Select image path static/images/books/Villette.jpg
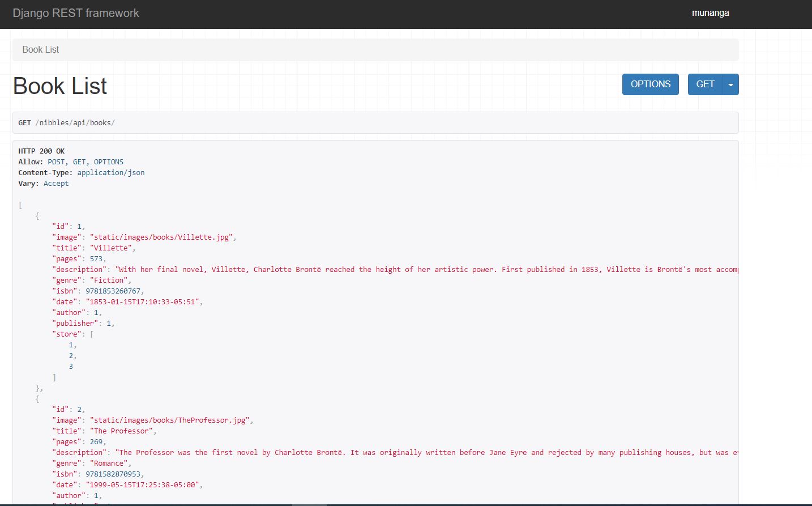The image size is (812, 506). point(161,237)
